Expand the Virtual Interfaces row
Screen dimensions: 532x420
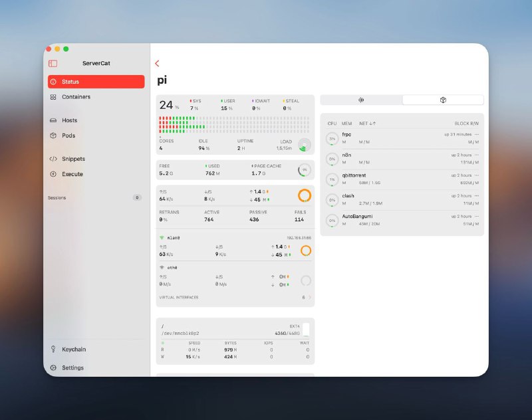308,298
